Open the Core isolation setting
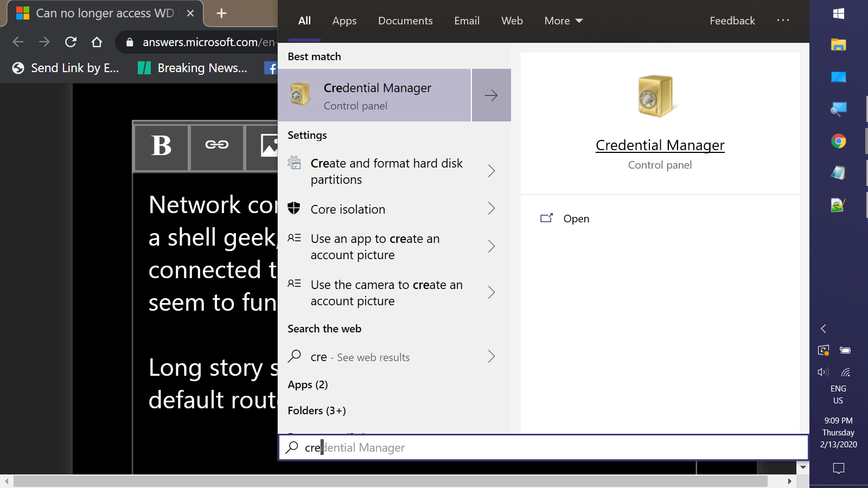 (x=348, y=209)
